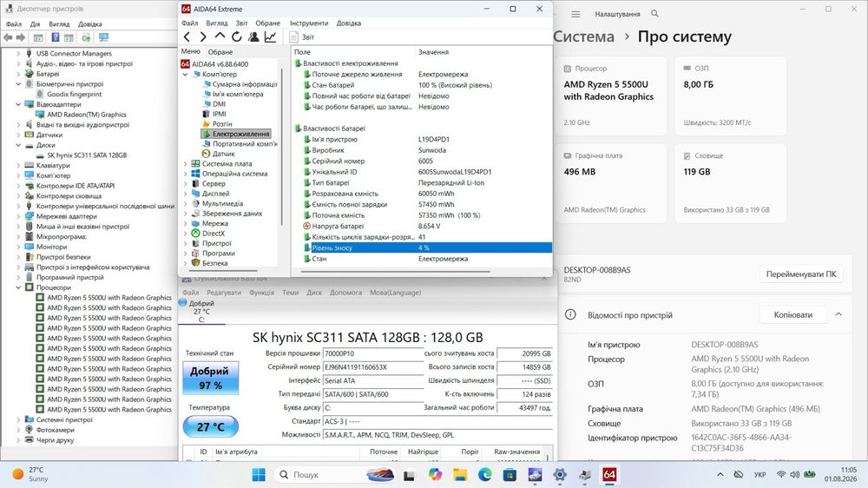Click the Звіт report button in AIDA64
This screenshot has width=868, height=488.
(x=302, y=37)
